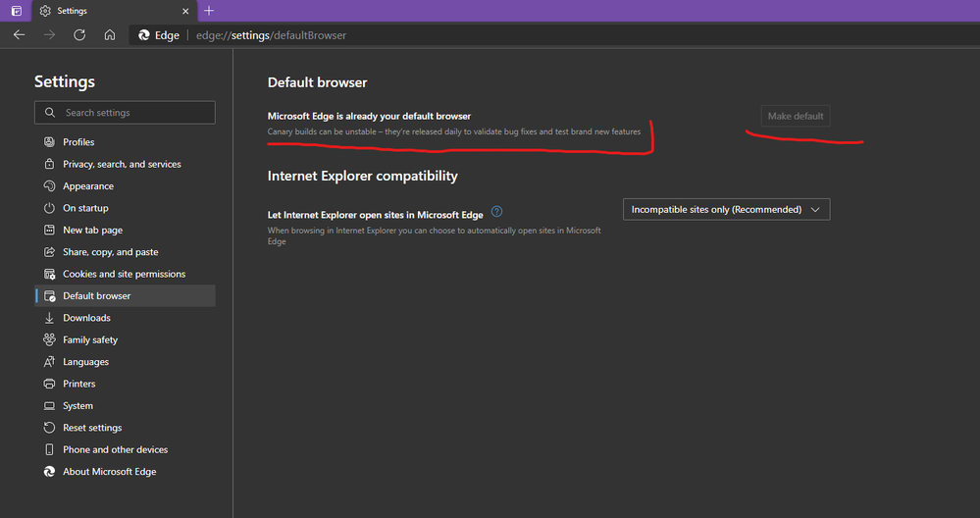The height and width of the screenshot is (518, 980).
Task: Select the Settings browser tab
Action: point(115,11)
